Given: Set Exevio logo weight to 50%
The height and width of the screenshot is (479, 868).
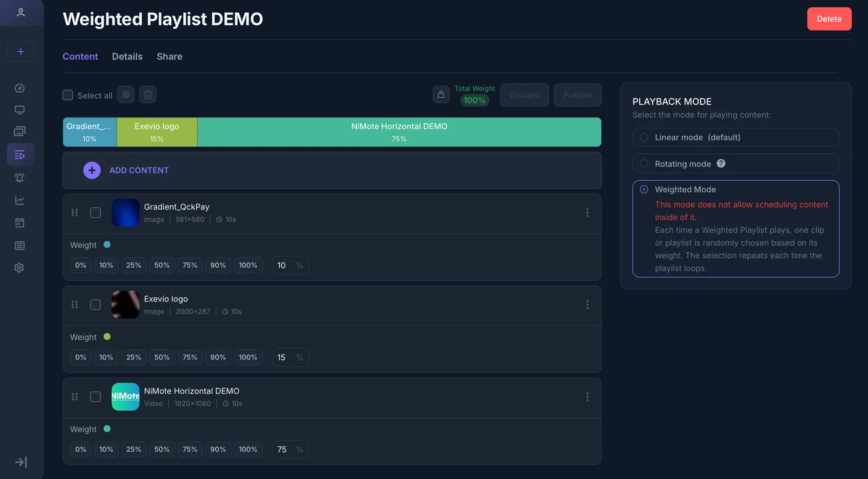Looking at the screenshot, I should coord(162,357).
